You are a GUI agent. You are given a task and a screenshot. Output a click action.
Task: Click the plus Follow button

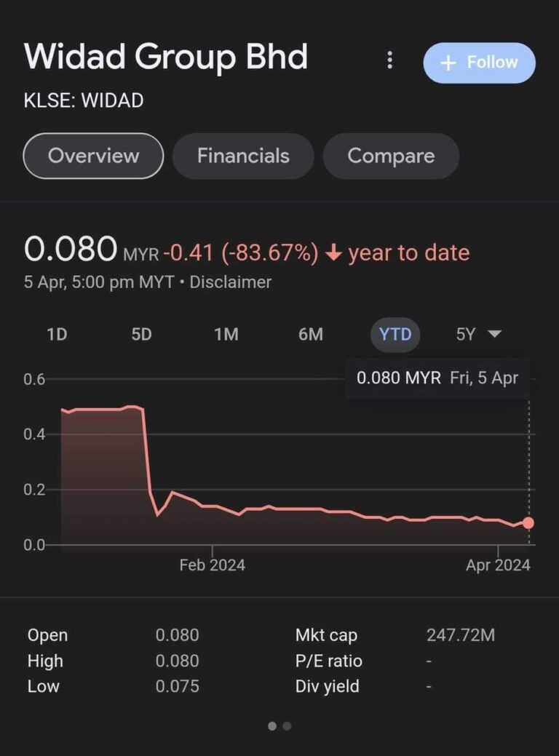pos(479,63)
